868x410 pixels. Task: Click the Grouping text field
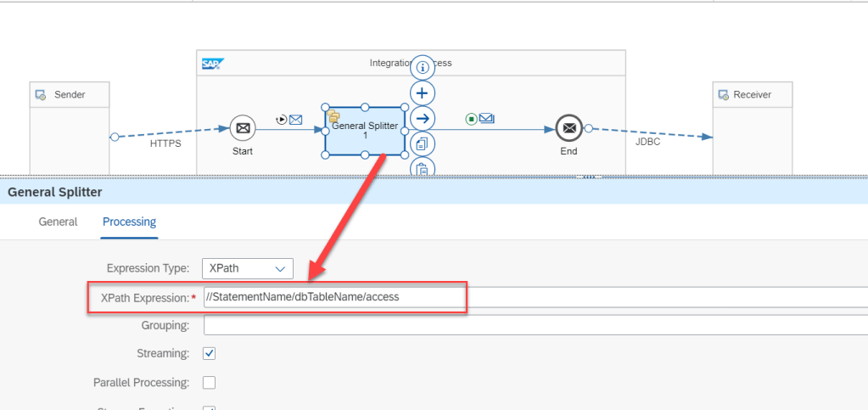(535, 325)
